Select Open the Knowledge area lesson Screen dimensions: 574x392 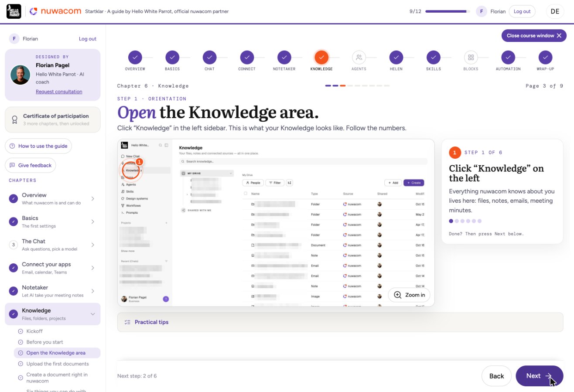tap(57, 353)
